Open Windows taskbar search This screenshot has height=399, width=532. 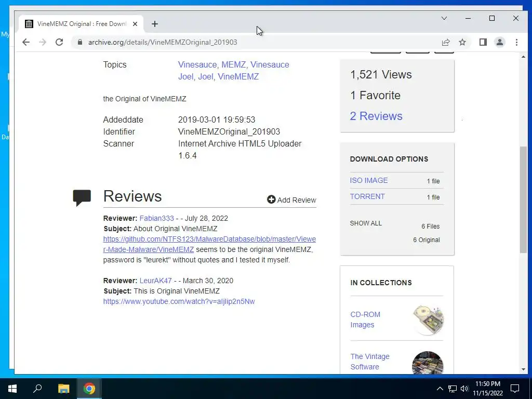point(37,389)
